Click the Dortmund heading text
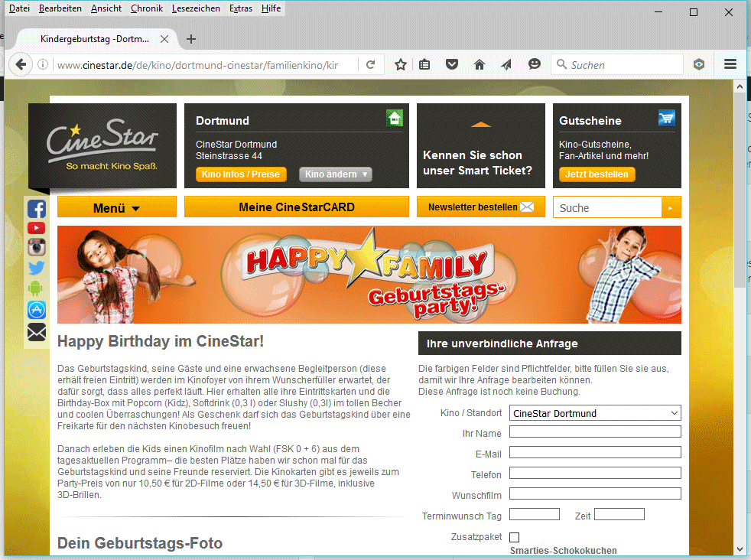The image size is (751, 560). point(223,121)
